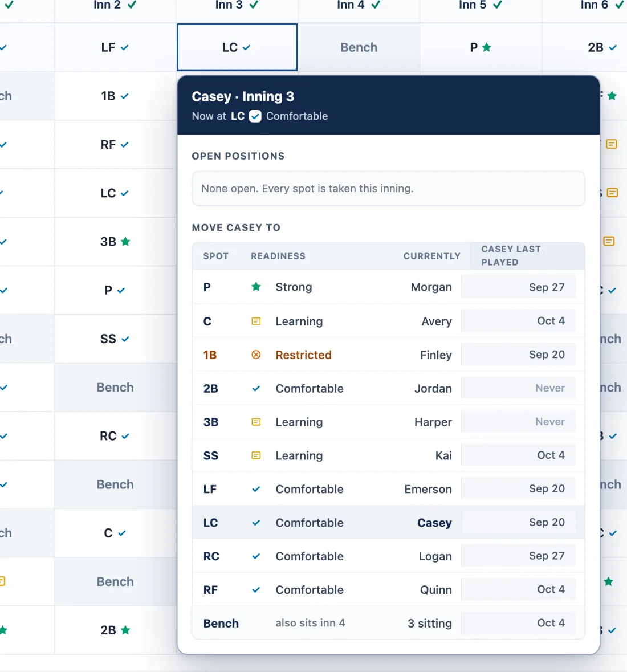Click the Learning note icon in 3B row
The width and height of the screenshot is (627, 672).
(256, 422)
